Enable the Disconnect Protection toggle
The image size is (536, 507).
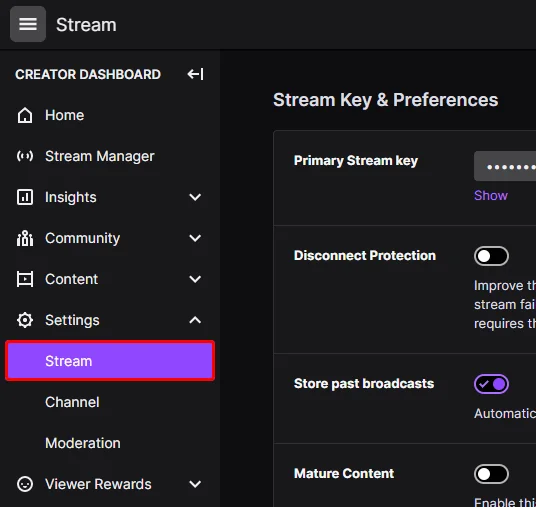[x=491, y=256]
